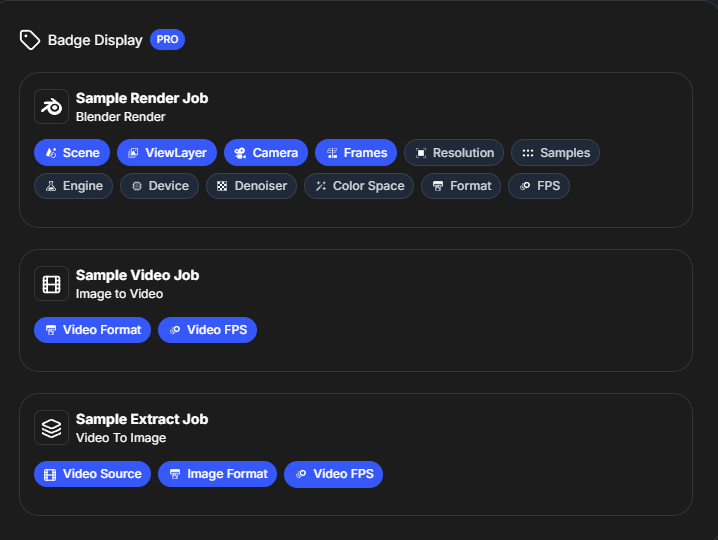This screenshot has height=540, width=718.
Task: Toggle the Video Format badge
Action: click(x=92, y=330)
